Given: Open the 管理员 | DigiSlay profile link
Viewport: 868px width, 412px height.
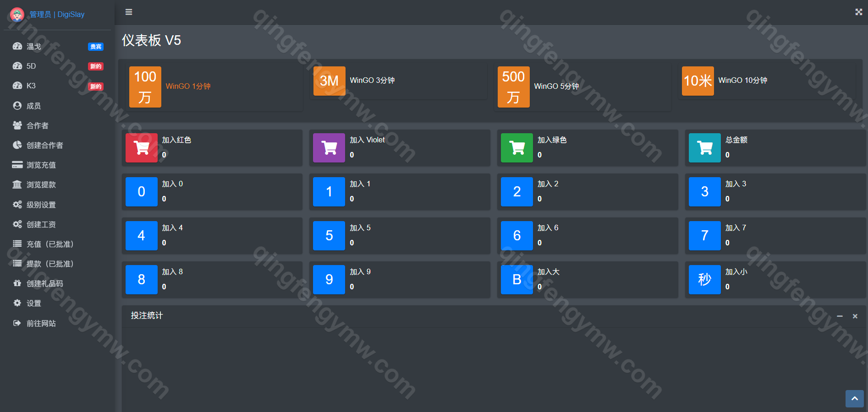Looking at the screenshot, I should [x=57, y=15].
